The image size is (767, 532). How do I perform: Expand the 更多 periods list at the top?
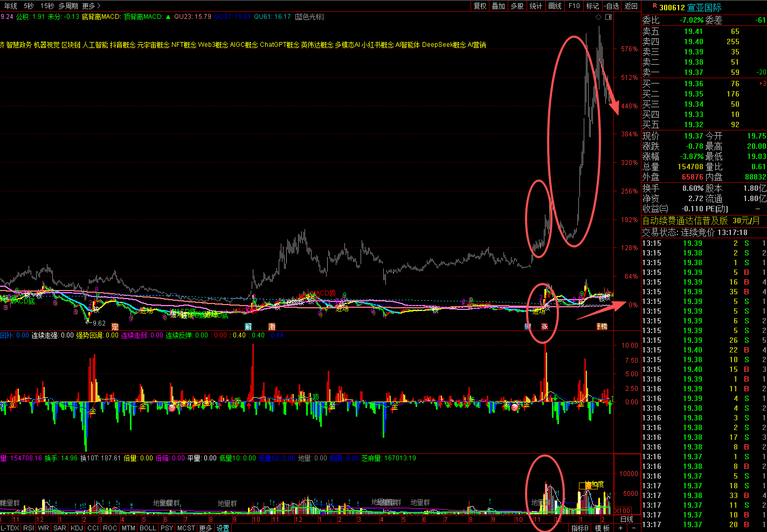(91, 6)
